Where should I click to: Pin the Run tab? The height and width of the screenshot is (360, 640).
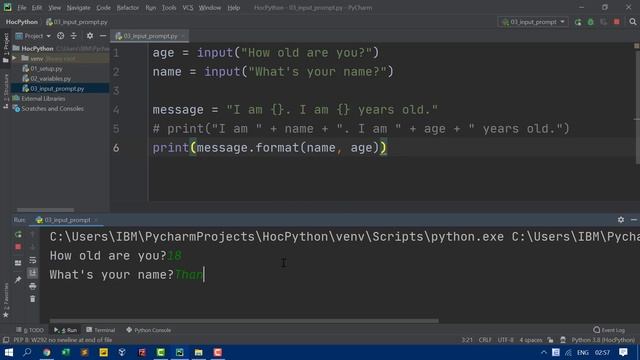pyautogui.click(x=18, y=280)
